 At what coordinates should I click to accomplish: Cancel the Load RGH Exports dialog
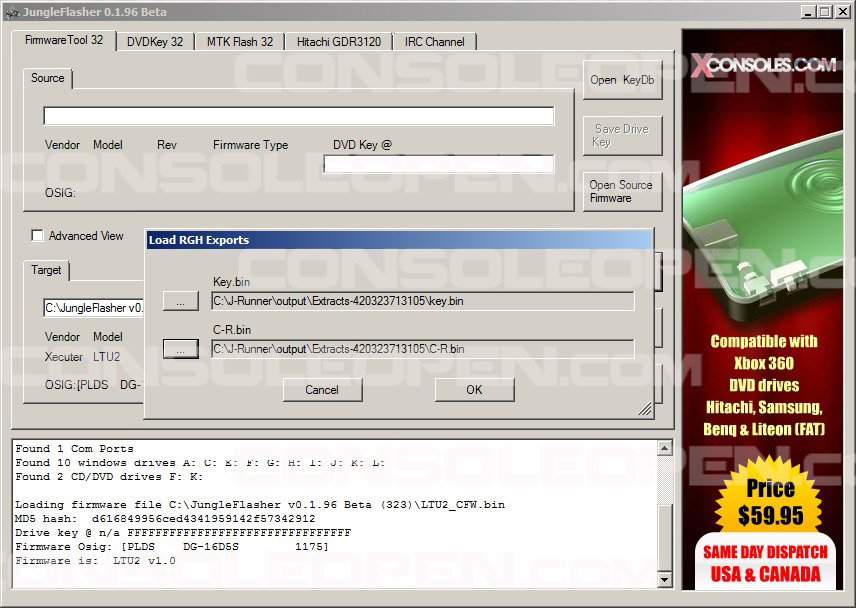322,390
